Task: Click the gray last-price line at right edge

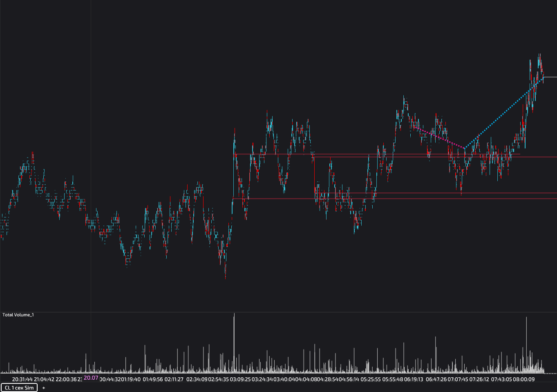Action: (550, 77)
